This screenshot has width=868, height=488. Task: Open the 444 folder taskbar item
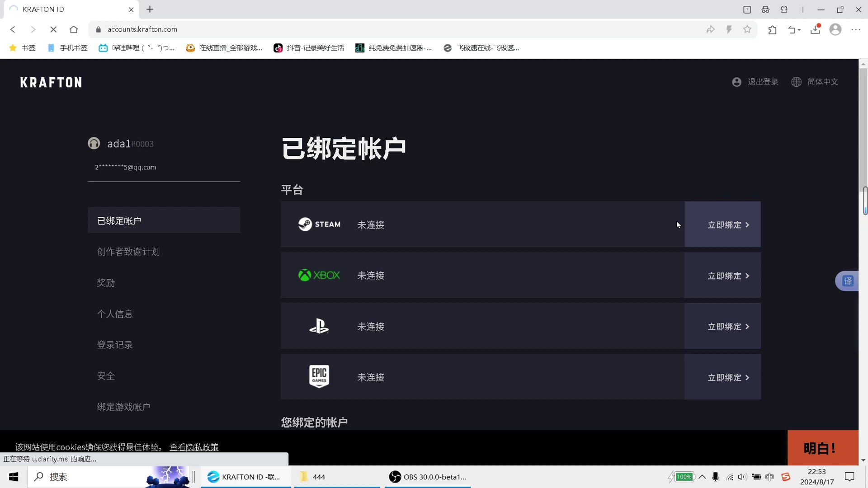click(x=337, y=477)
